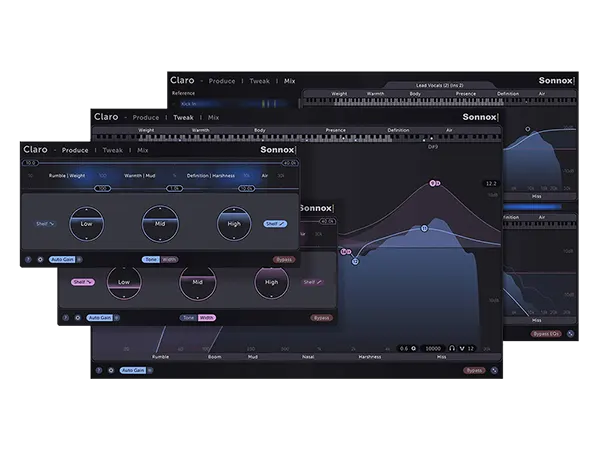Adjust the pink High width dial

[271, 282]
